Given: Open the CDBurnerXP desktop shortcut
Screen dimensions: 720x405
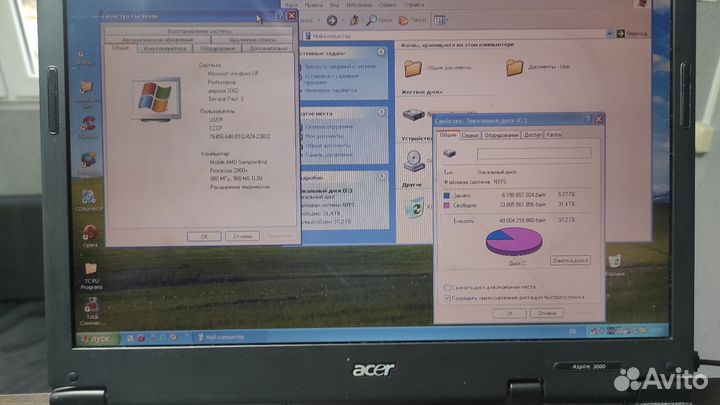Looking at the screenshot, I should coord(89,200).
